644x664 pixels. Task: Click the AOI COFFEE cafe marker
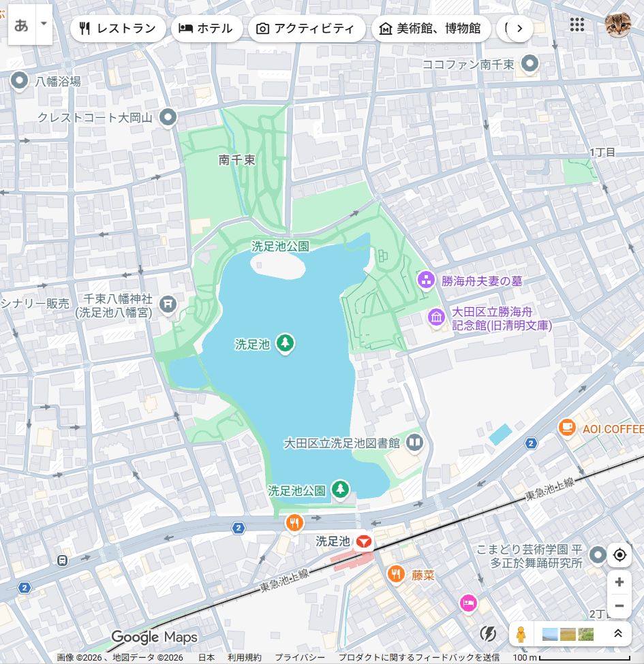click(x=566, y=428)
